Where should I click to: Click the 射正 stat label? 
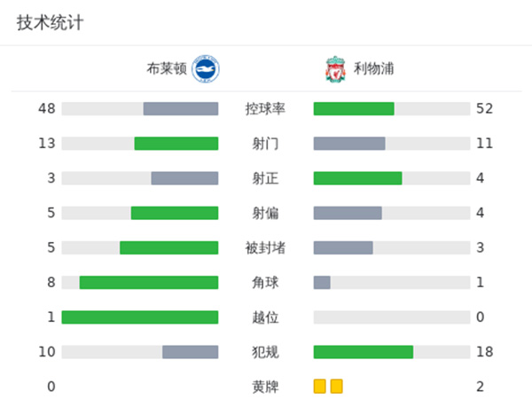[x=265, y=178]
